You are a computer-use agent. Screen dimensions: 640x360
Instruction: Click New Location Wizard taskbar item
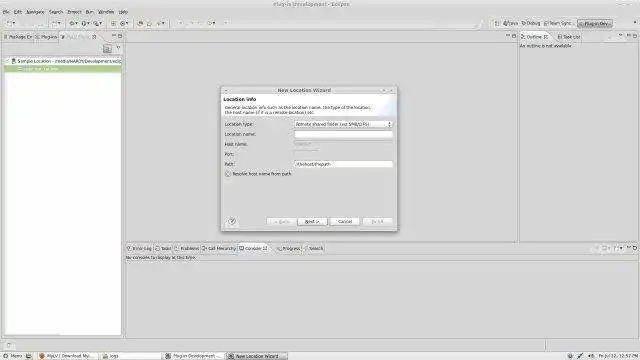[x=257, y=356]
